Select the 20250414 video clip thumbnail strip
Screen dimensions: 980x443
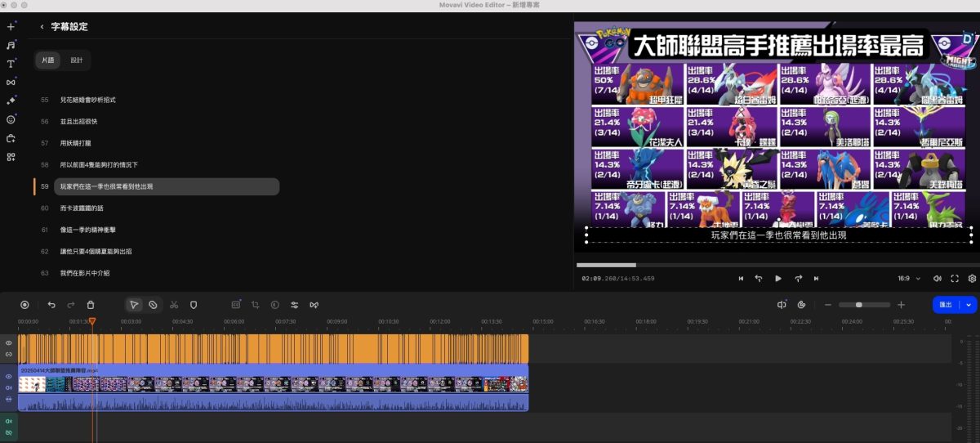274,383
